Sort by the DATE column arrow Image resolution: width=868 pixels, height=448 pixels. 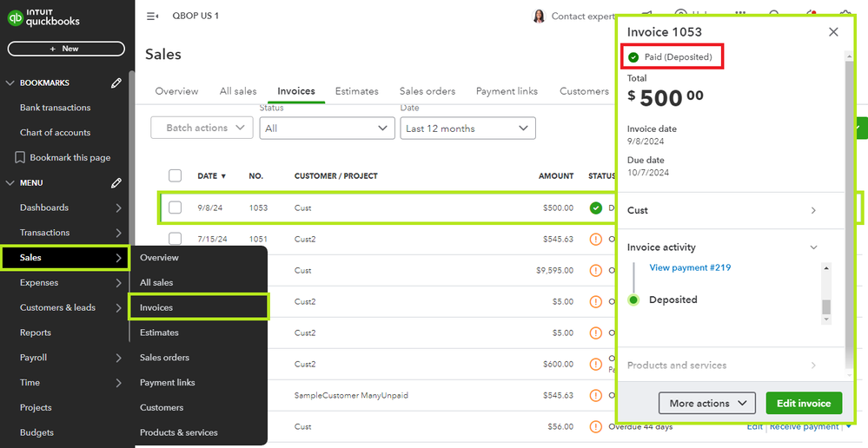point(223,176)
